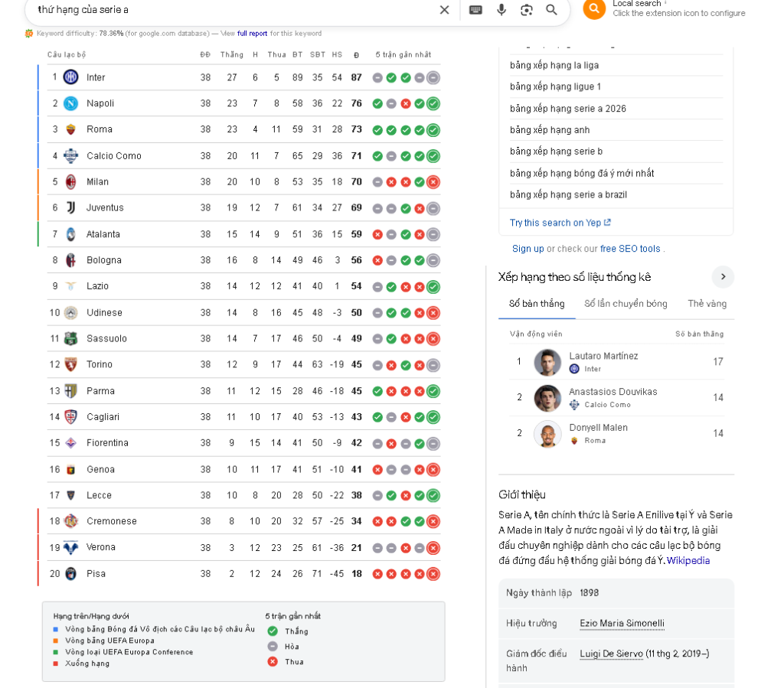
Task: Open Lautaro Martínez player photo
Action: coord(547,362)
